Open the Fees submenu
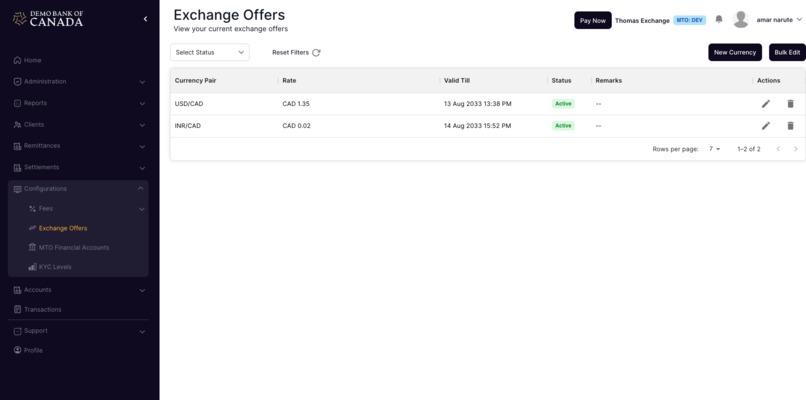The height and width of the screenshot is (400, 806). click(46, 209)
